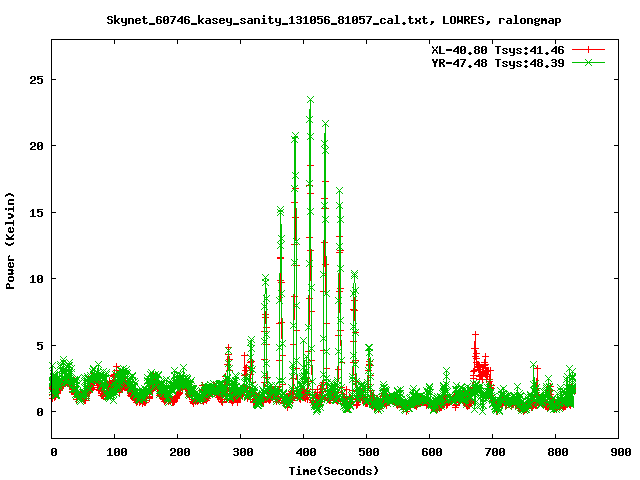The image size is (640, 480).
Task: Click the x-axis tick label 100
Action: (117, 452)
